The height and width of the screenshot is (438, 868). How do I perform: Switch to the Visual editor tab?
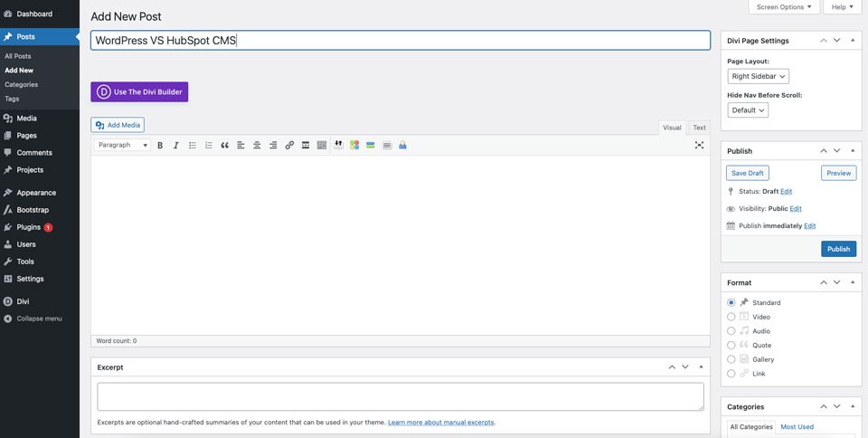[672, 128]
